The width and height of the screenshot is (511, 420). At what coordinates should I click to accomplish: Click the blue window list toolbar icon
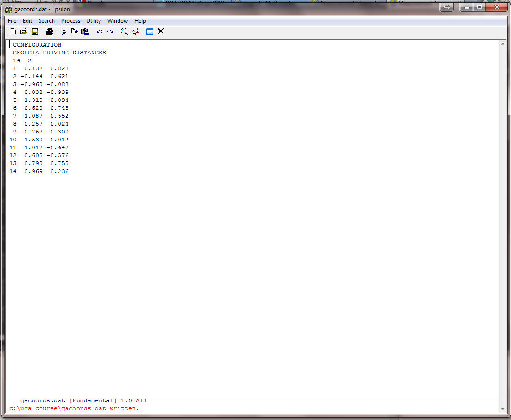(150, 32)
